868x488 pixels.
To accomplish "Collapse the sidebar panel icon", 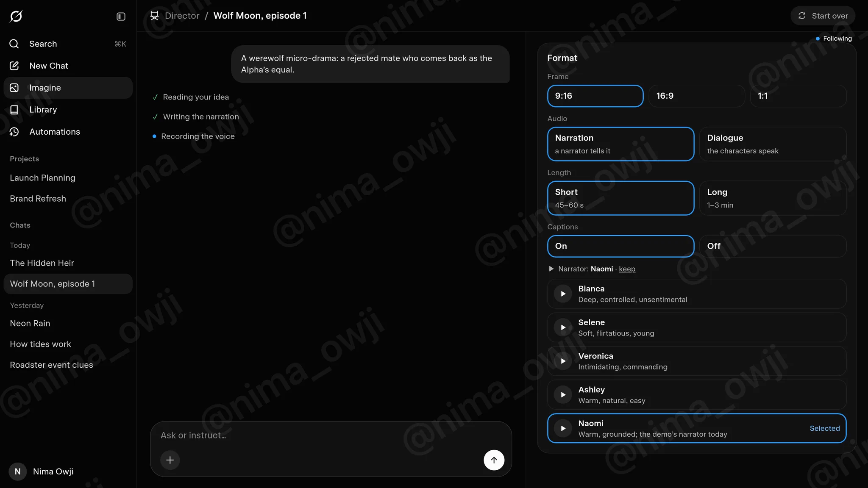I will tap(121, 17).
